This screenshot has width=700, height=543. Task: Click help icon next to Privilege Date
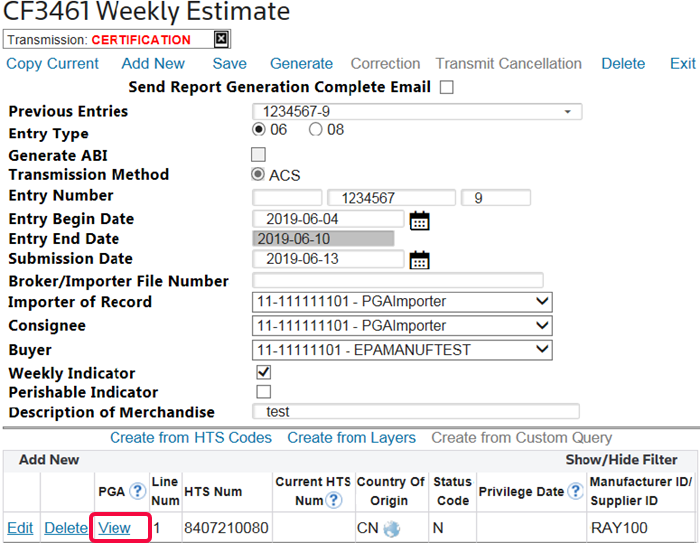[575, 491]
